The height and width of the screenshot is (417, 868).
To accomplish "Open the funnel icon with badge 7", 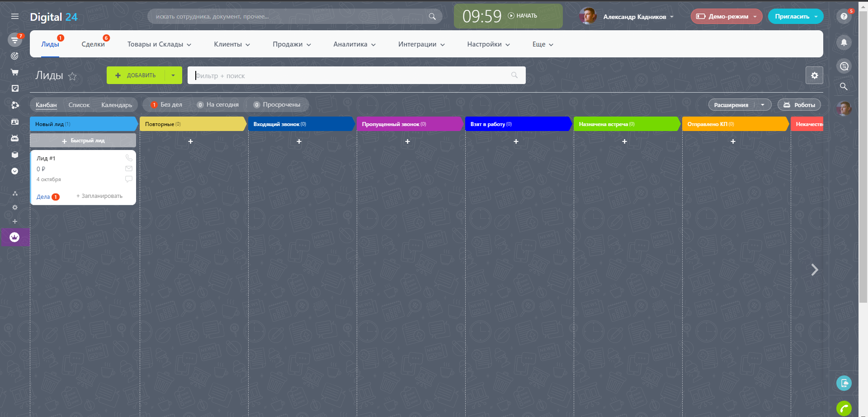I will (x=15, y=40).
